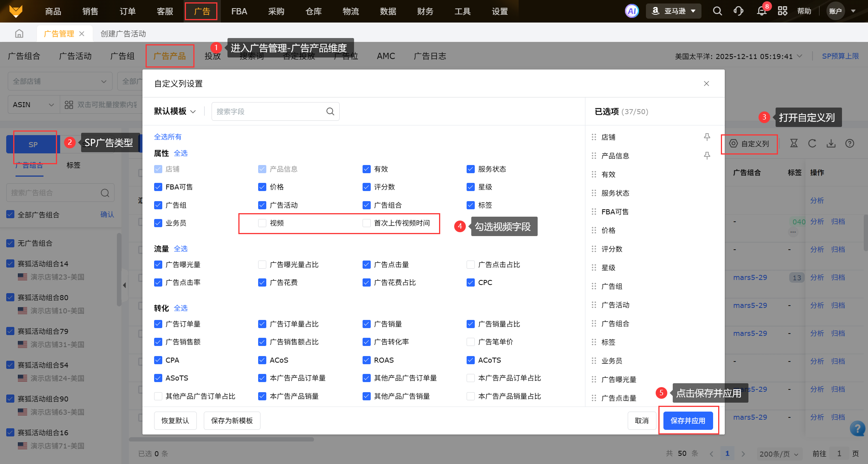Open the 亚马逊 platform dropdown
The width and height of the screenshot is (868, 464).
pos(674,11)
